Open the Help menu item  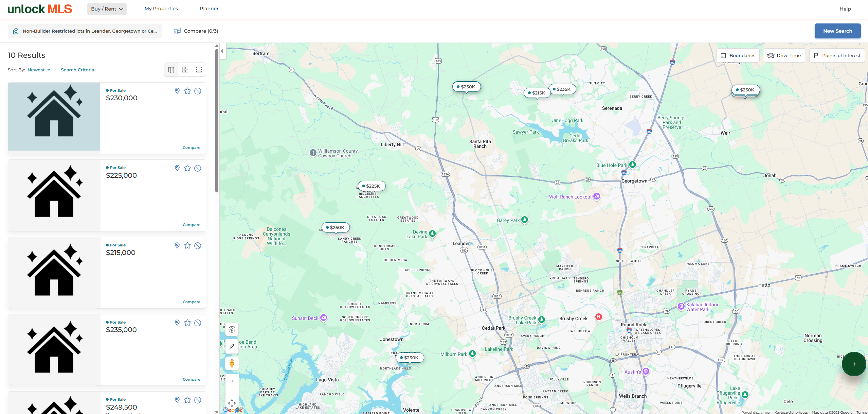[845, 9]
